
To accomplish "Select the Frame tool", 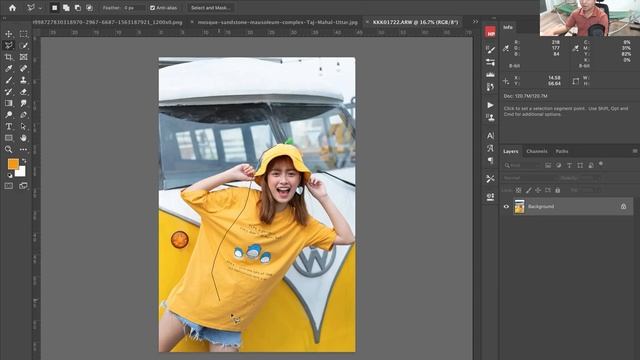I will pyautogui.click(x=23, y=57).
